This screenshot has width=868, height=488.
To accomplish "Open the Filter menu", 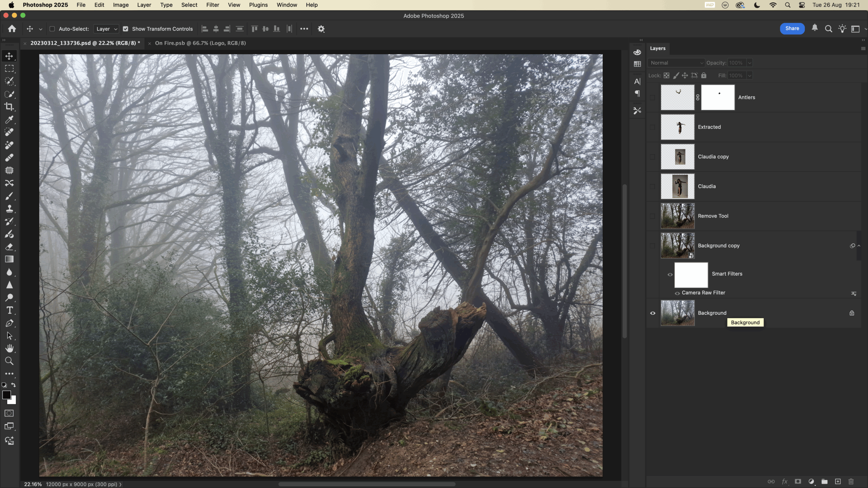I will [213, 5].
